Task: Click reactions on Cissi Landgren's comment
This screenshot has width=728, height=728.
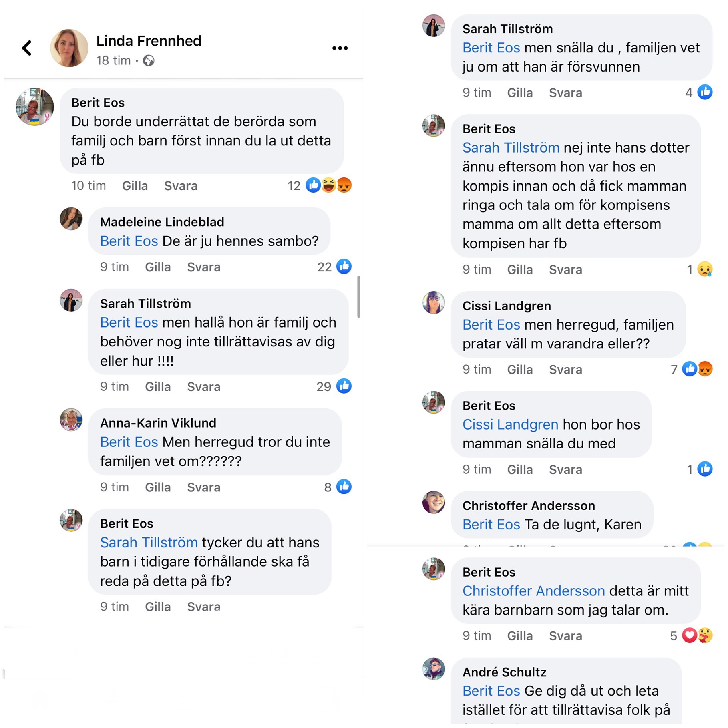Action: point(697,369)
